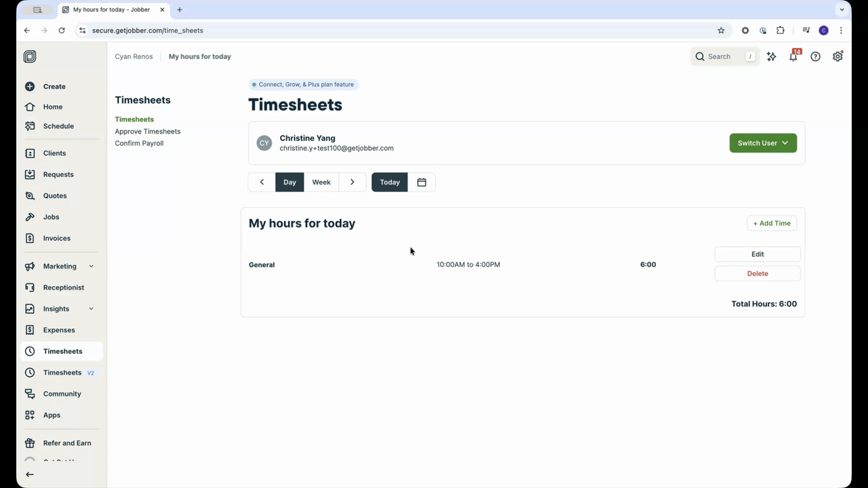Edit the General time entry

[757, 254]
